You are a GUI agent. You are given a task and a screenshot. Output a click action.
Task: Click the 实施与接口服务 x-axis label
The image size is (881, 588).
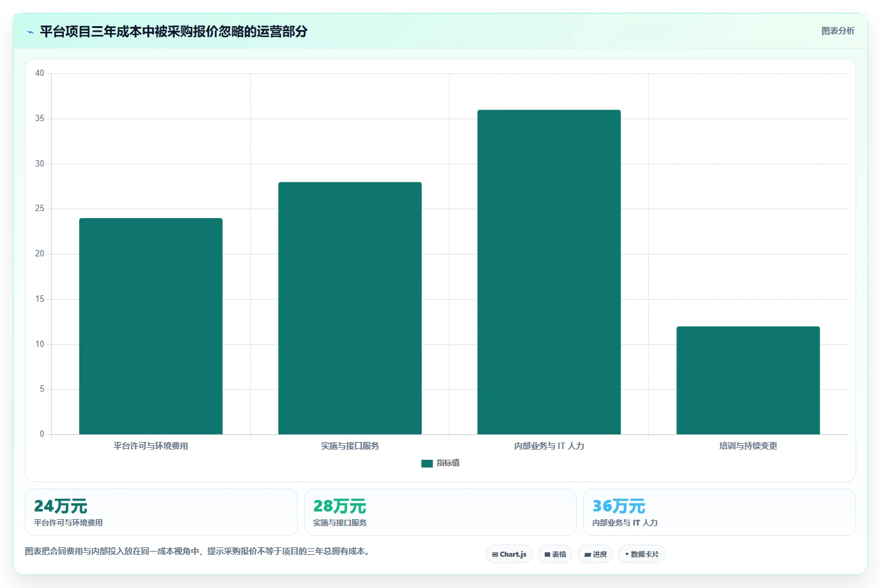click(x=350, y=446)
